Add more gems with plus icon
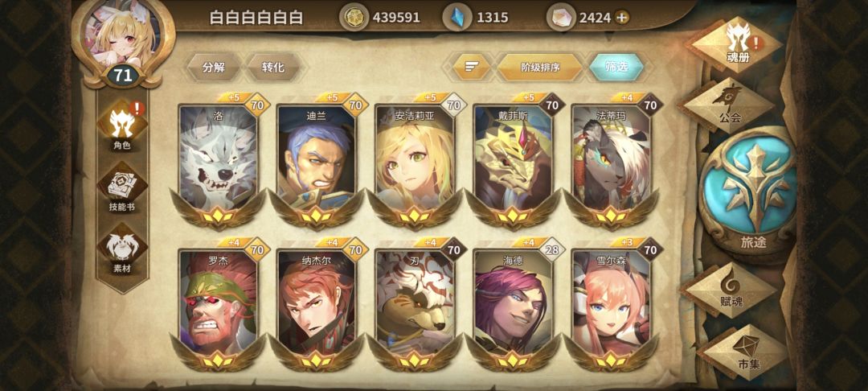868x391 pixels. point(621,18)
